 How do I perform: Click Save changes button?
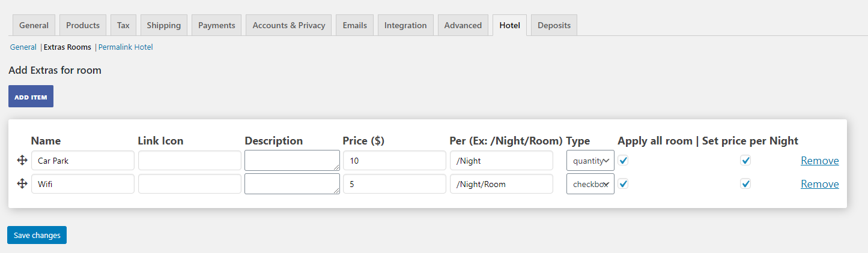coord(37,235)
